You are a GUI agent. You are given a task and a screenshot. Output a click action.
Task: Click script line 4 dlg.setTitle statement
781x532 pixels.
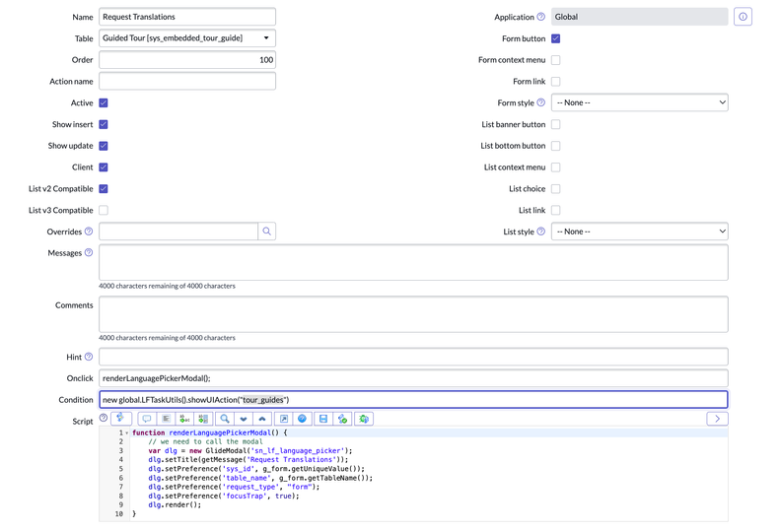click(248, 460)
